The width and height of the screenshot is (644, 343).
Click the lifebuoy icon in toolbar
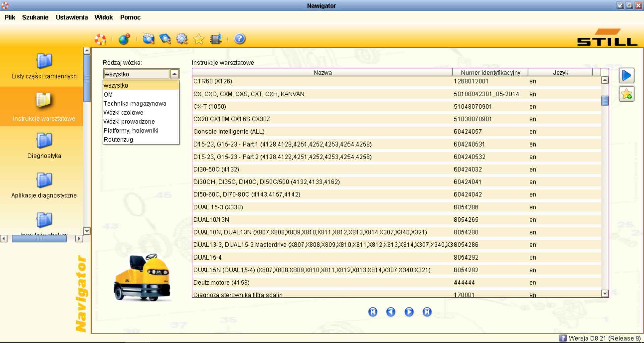(x=100, y=39)
